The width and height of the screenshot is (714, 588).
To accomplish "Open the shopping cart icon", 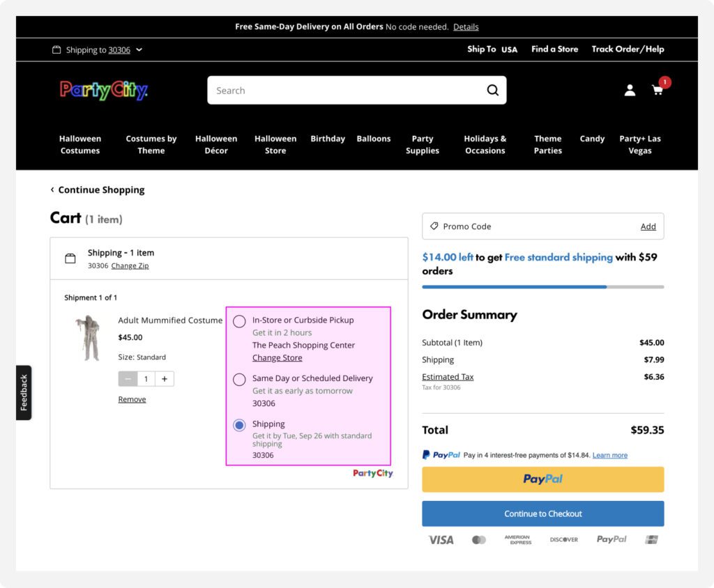I will click(658, 90).
